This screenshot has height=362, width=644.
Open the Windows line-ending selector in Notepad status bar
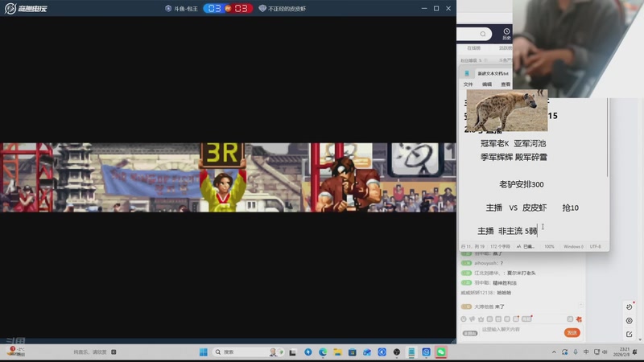click(x=573, y=247)
